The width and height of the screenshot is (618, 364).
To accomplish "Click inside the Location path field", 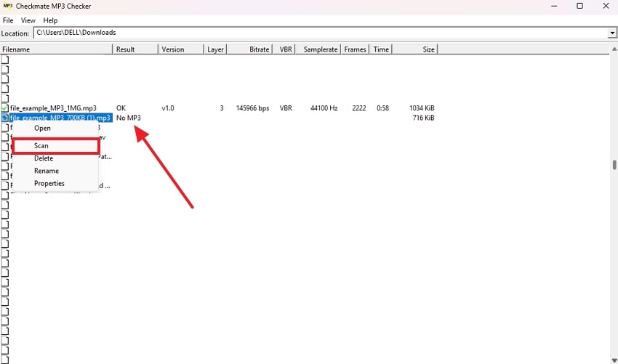I will click(320, 33).
